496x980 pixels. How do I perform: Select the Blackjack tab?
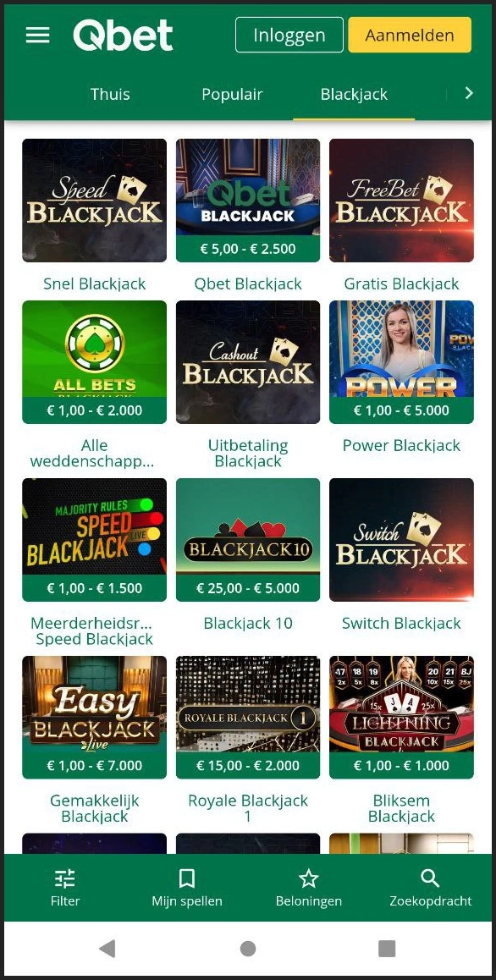(x=354, y=94)
